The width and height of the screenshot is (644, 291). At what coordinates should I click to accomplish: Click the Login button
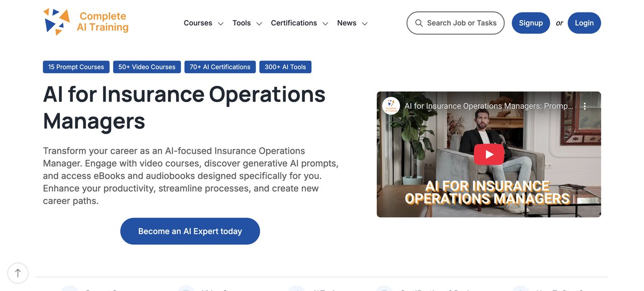pyautogui.click(x=584, y=23)
